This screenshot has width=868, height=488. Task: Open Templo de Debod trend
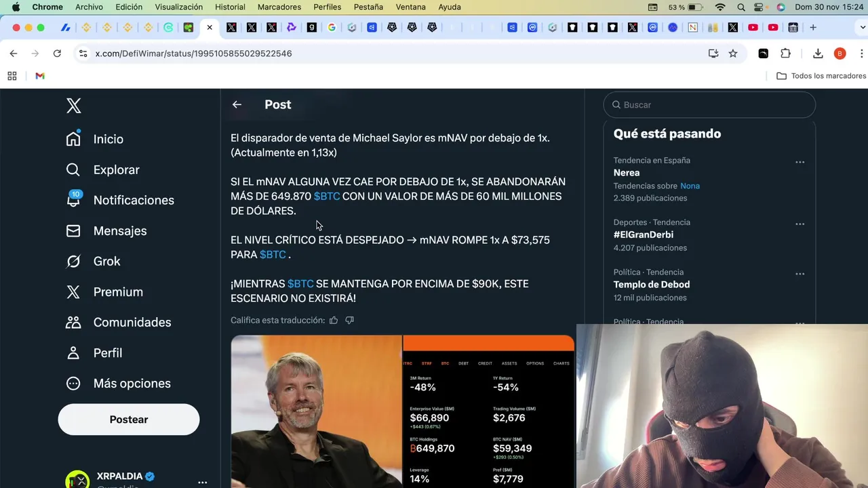click(x=652, y=285)
